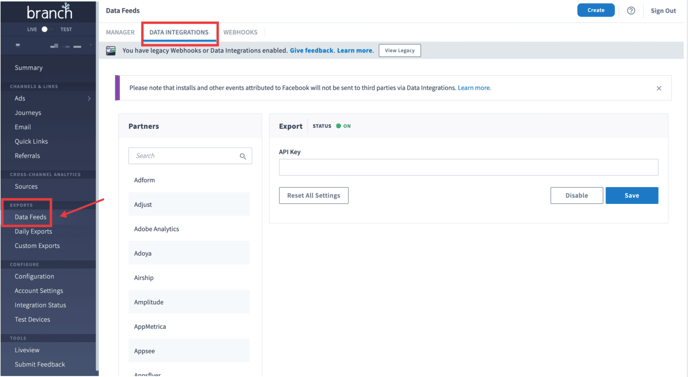The image size is (688, 377).
Task: Open Submit Feedback in the sidebar
Action: pos(39,364)
